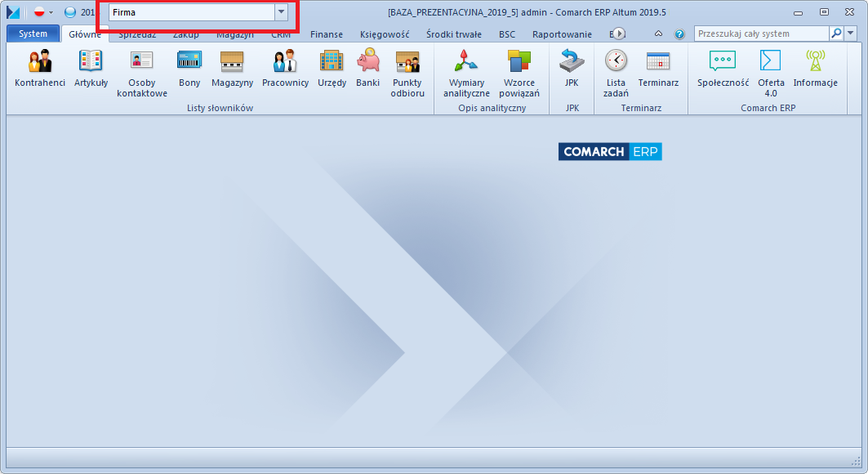Expand the Firma combo box arrow

pyautogui.click(x=281, y=12)
